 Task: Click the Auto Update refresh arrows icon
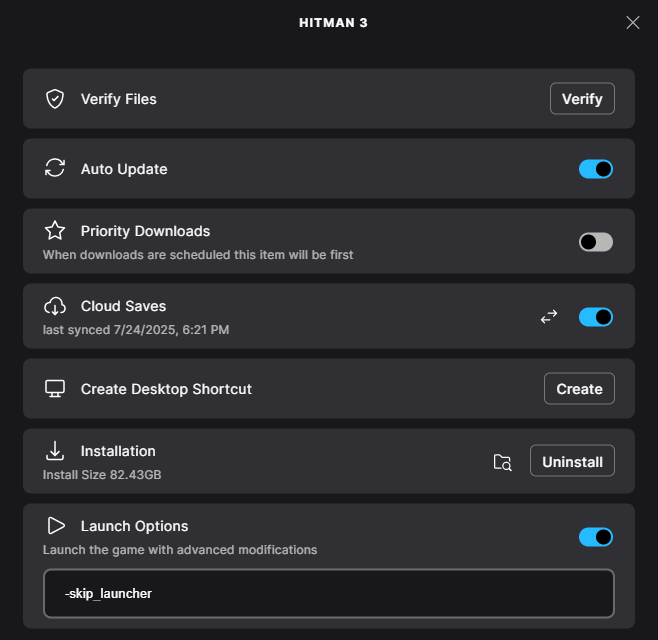55,169
